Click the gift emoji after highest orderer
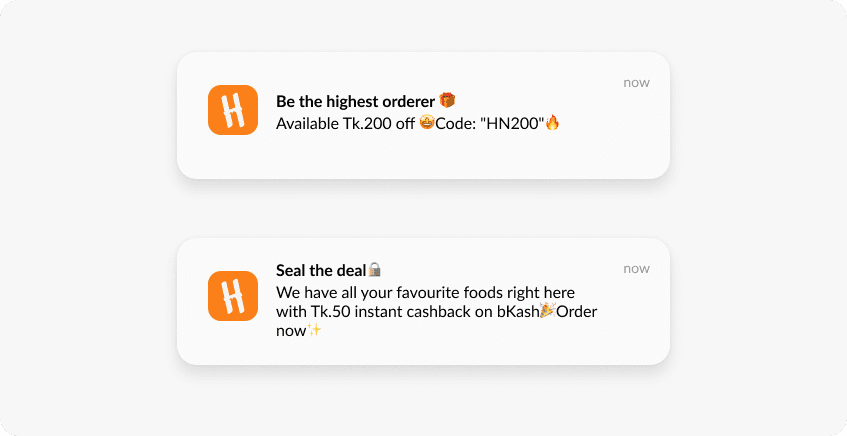The width and height of the screenshot is (847, 436). click(x=447, y=100)
